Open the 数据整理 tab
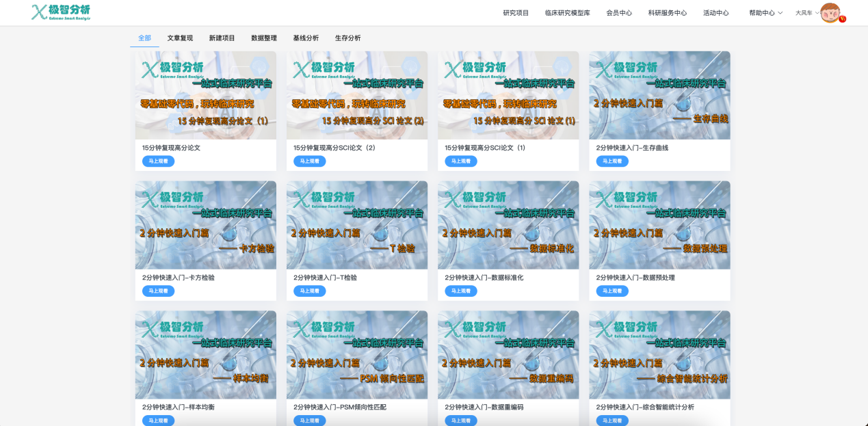The image size is (868, 426). [264, 38]
